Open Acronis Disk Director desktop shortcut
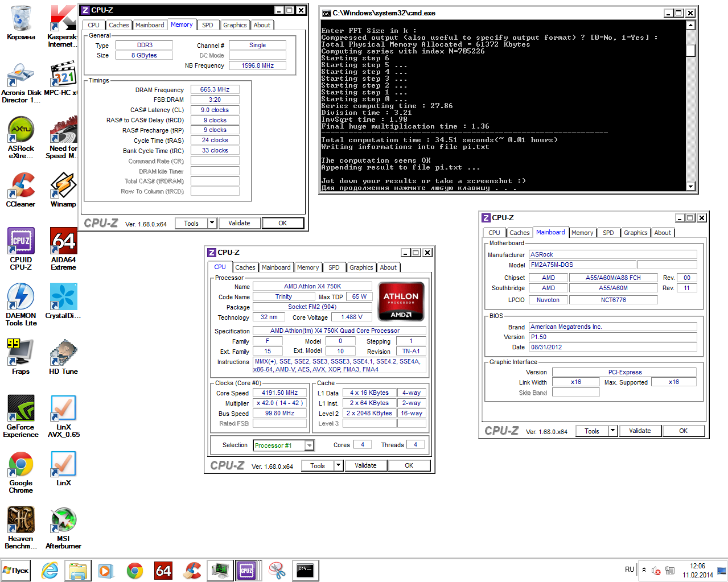 (21, 83)
